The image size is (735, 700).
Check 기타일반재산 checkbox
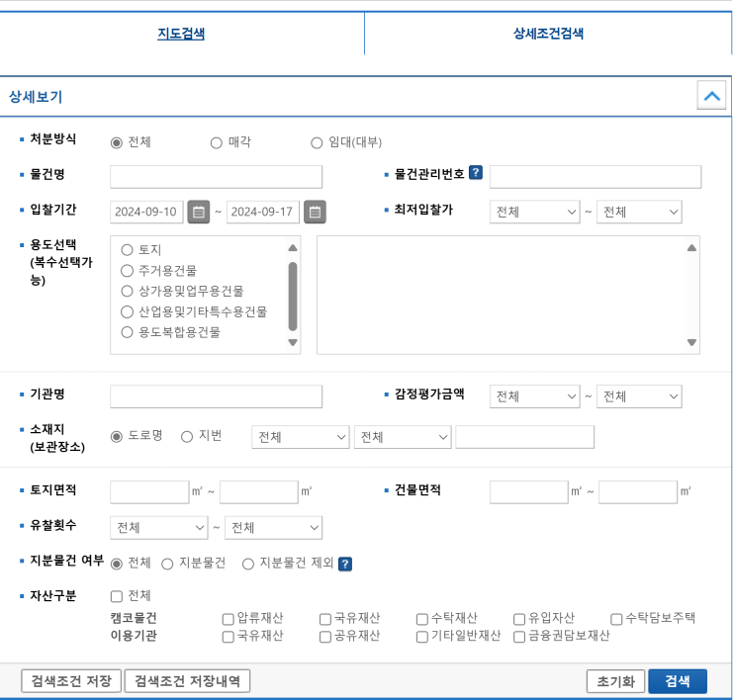pyautogui.click(x=421, y=637)
